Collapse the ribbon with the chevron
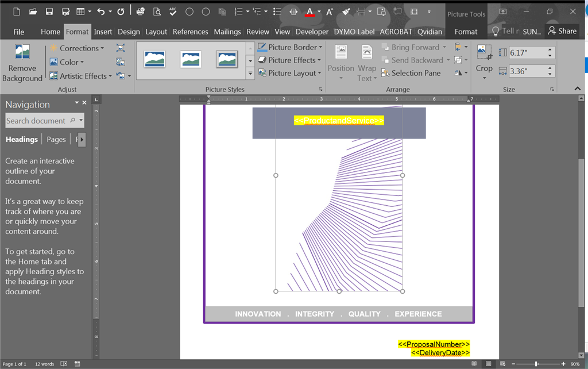Viewport: 588px width, 369px height. pos(578,89)
